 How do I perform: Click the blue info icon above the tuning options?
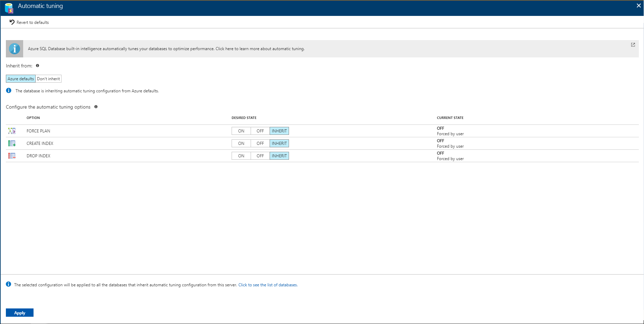pyautogui.click(x=8, y=90)
